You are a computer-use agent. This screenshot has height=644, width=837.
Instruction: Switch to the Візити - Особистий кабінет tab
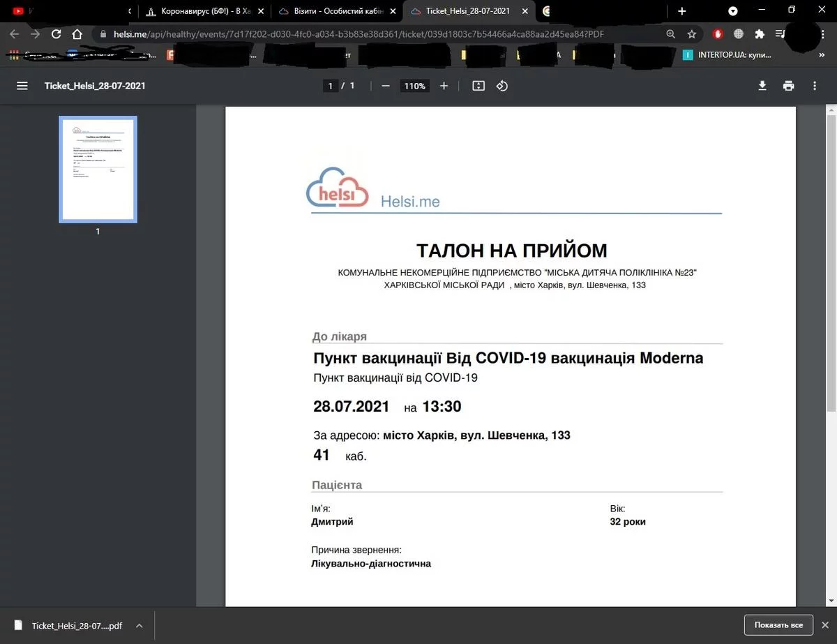pos(331,11)
